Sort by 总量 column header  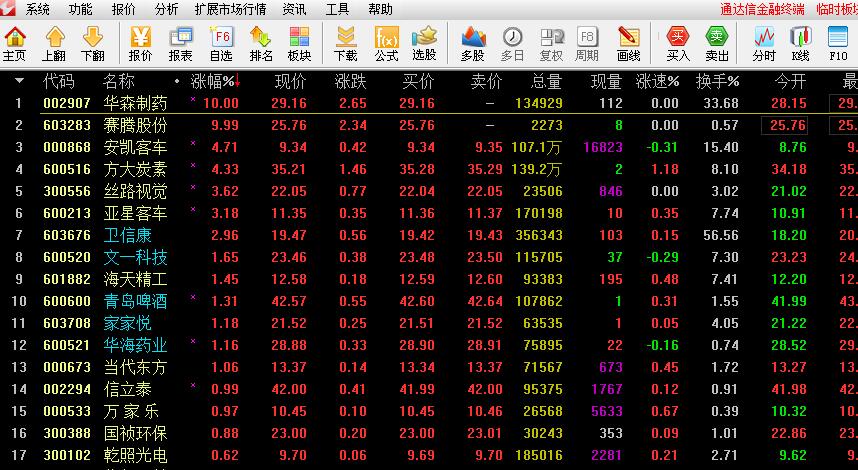pos(546,82)
